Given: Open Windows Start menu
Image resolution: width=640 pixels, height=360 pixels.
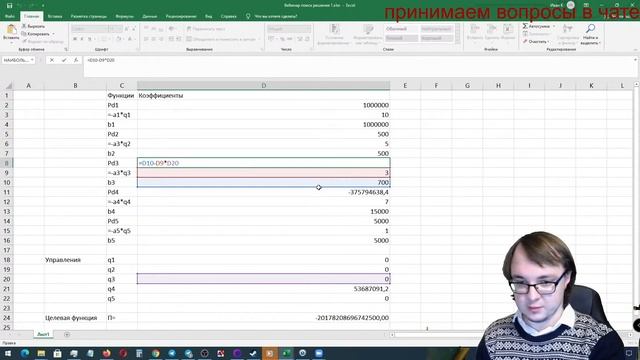Looking at the screenshot, I should point(8,353).
